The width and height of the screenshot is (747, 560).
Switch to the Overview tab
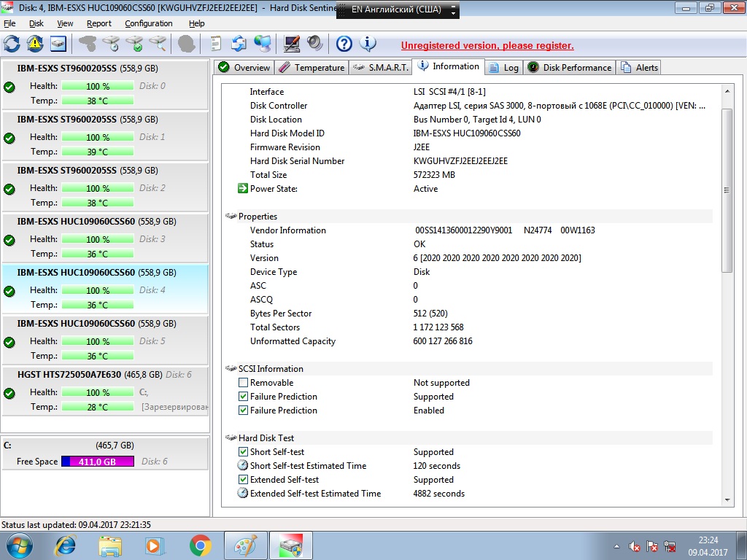click(x=244, y=68)
